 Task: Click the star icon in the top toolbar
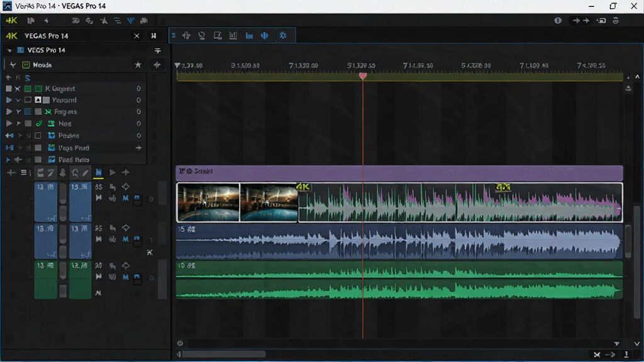coord(104,21)
